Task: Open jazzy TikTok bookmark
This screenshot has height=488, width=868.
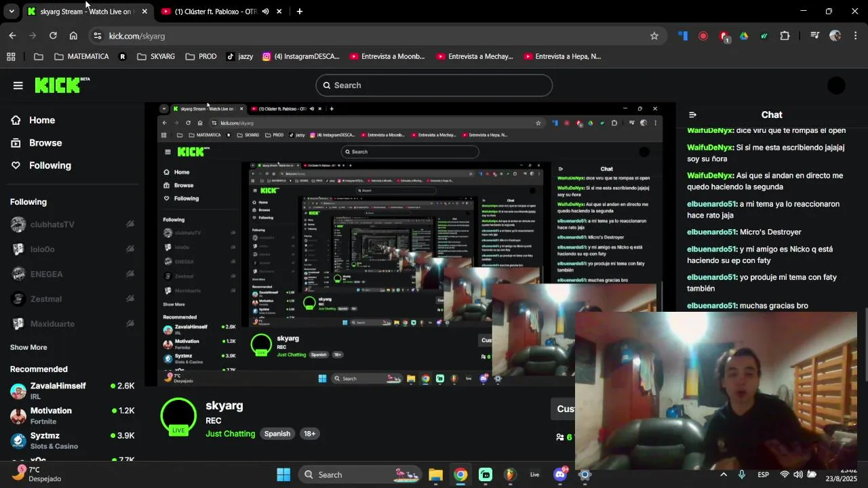Action: tap(239, 56)
